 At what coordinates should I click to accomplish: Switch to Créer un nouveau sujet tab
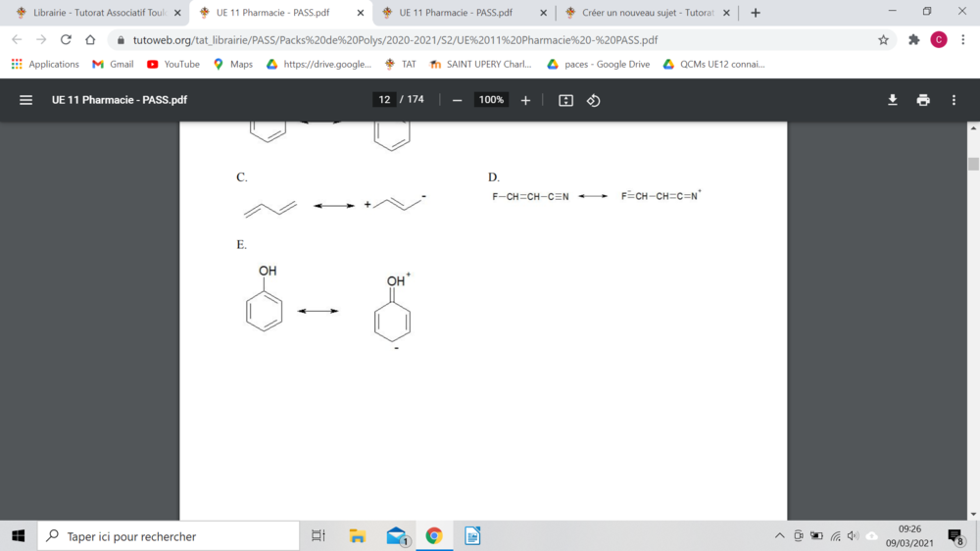647,13
